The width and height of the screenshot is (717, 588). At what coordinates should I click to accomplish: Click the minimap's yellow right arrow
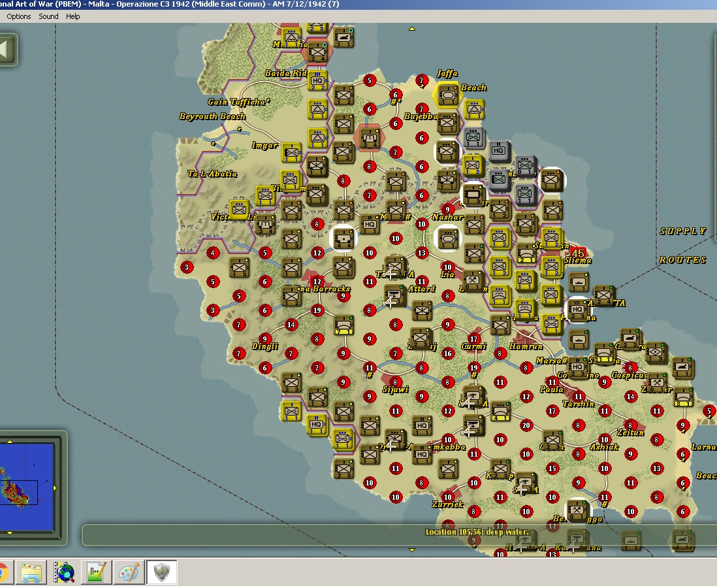coord(54,488)
